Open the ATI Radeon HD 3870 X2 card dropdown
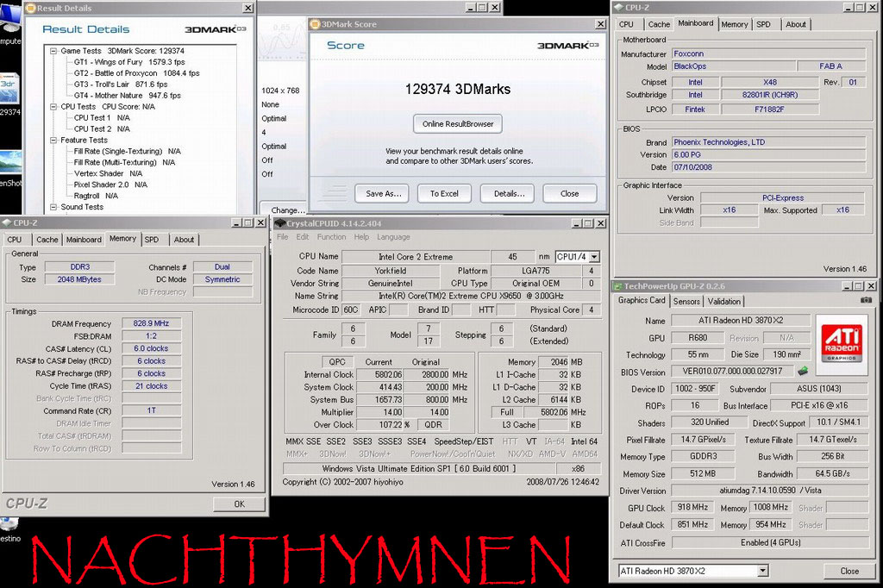The height and width of the screenshot is (588, 883). [x=762, y=571]
